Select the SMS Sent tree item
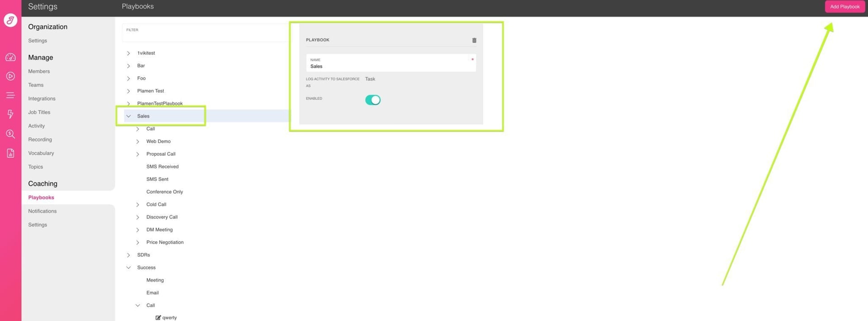 (157, 179)
